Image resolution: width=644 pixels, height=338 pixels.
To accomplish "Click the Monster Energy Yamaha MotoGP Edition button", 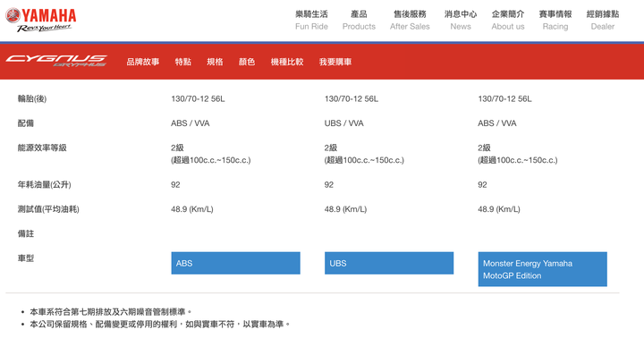I will 543,269.
